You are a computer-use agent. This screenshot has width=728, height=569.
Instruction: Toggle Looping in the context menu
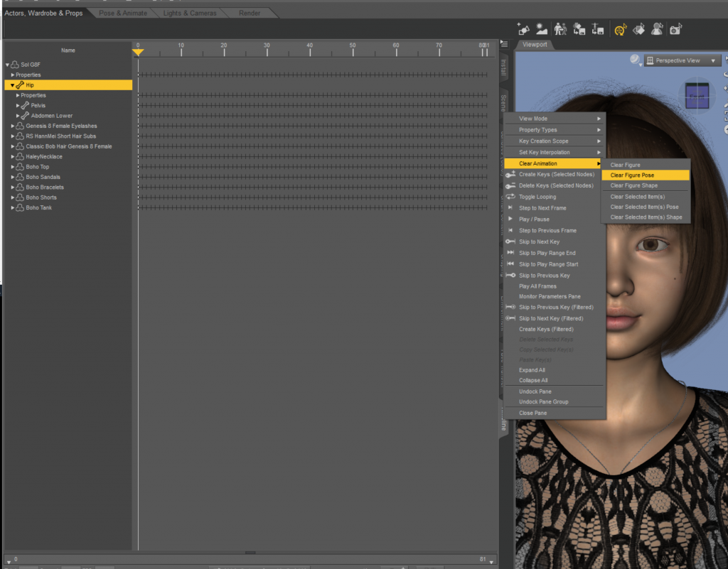pyautogui.click(x=537, y=197)
